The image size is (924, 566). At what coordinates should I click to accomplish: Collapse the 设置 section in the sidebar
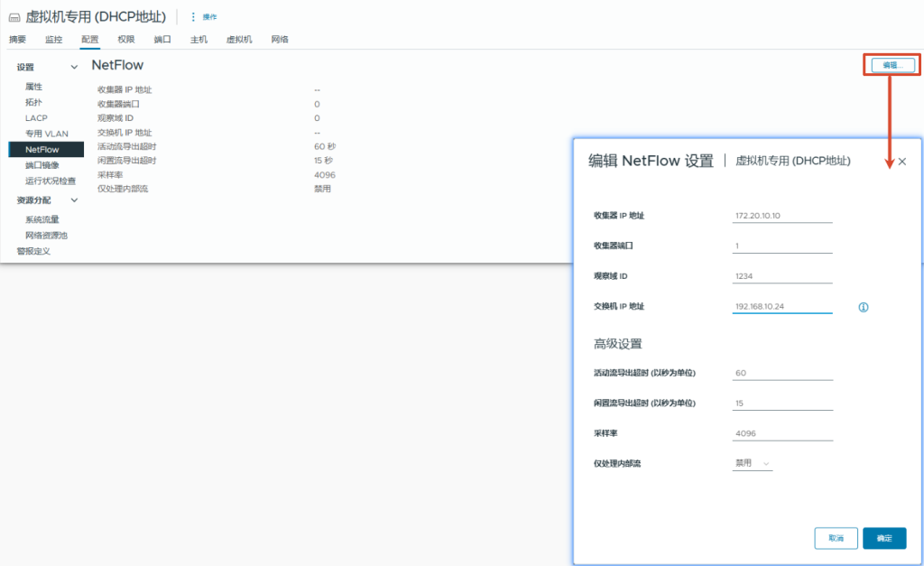74,66
